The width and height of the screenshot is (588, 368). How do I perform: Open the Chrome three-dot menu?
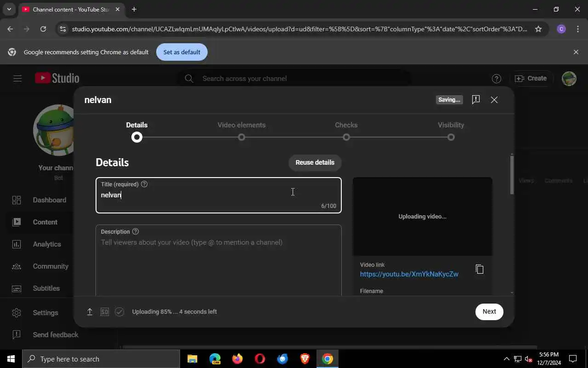coord(577,29)
